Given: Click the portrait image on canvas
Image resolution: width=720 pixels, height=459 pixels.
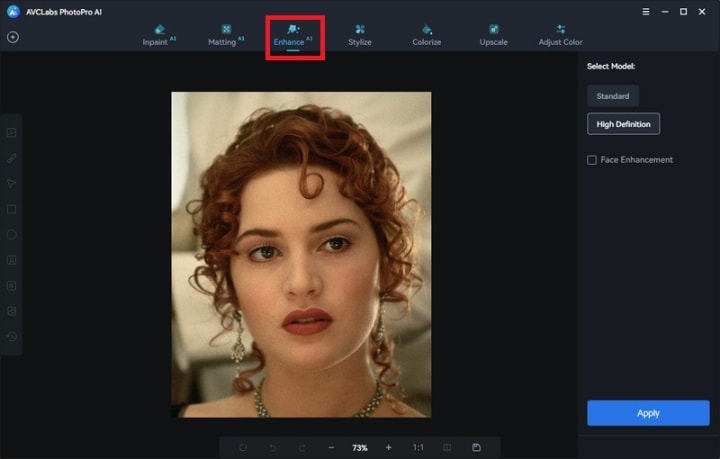Looking at the screenshot, I should [301, 255].
